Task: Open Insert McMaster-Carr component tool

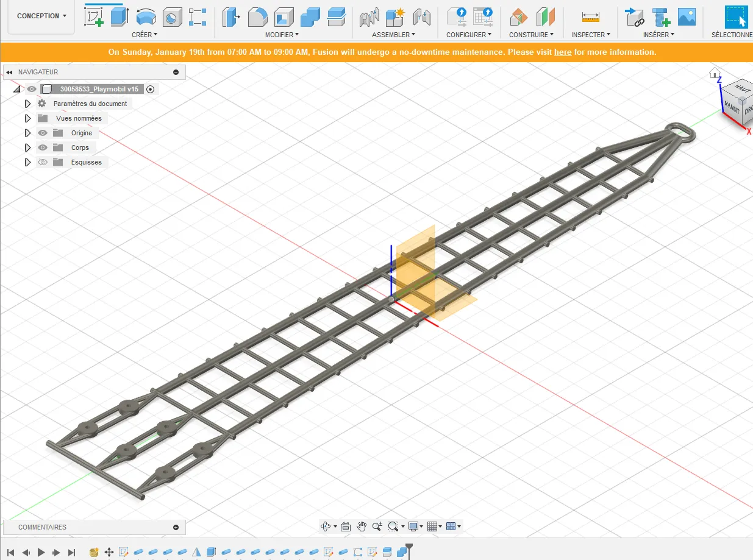Action: 661,16
